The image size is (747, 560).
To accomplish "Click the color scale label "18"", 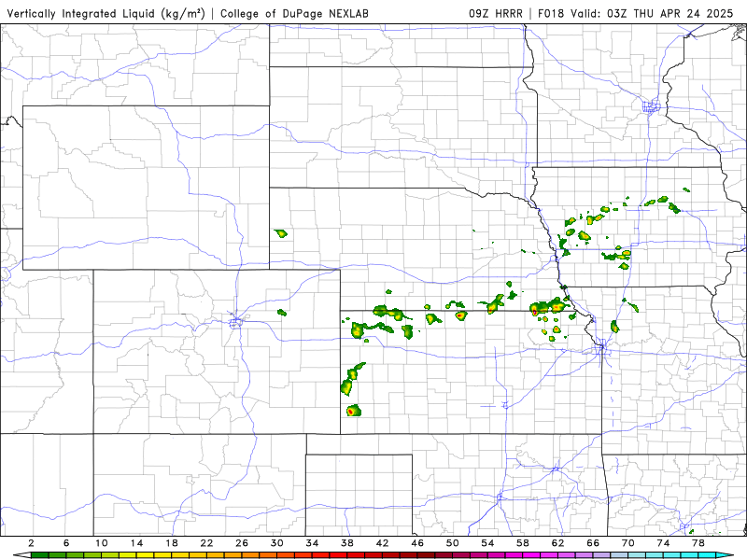I will point(172,543).
